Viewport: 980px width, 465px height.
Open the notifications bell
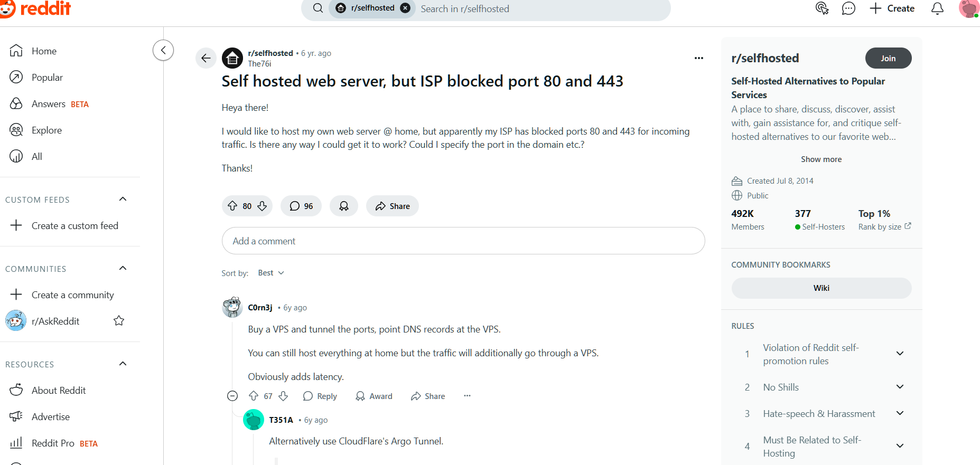937,8
